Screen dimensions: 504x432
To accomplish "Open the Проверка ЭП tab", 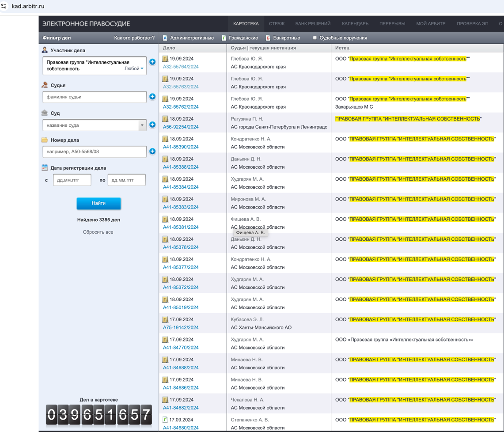I will pyautogui.click(x=473, y=23).
